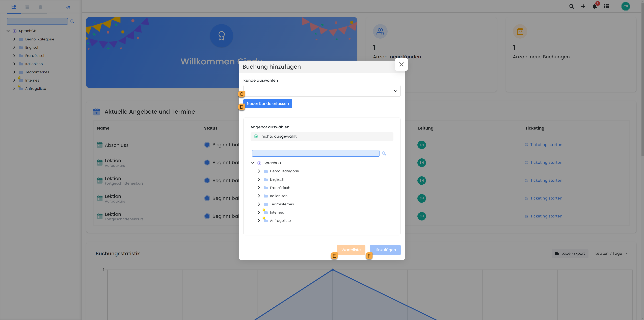
Task: Click the calendar icon beside Aktuelle Angebote
Action: [96, 112]
